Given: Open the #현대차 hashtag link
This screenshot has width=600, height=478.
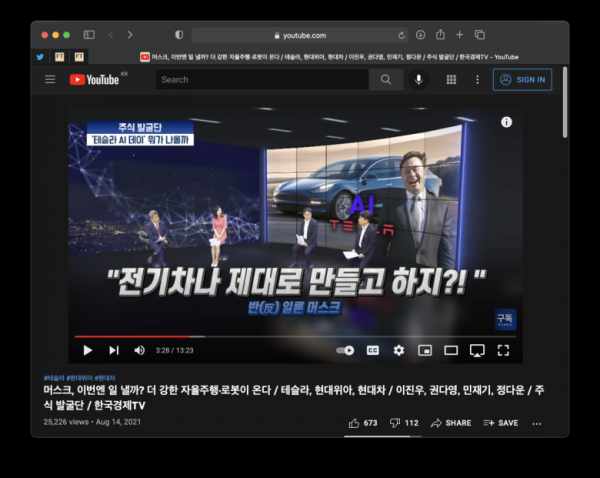Looking at the screenshot, I should coord(105,378).
